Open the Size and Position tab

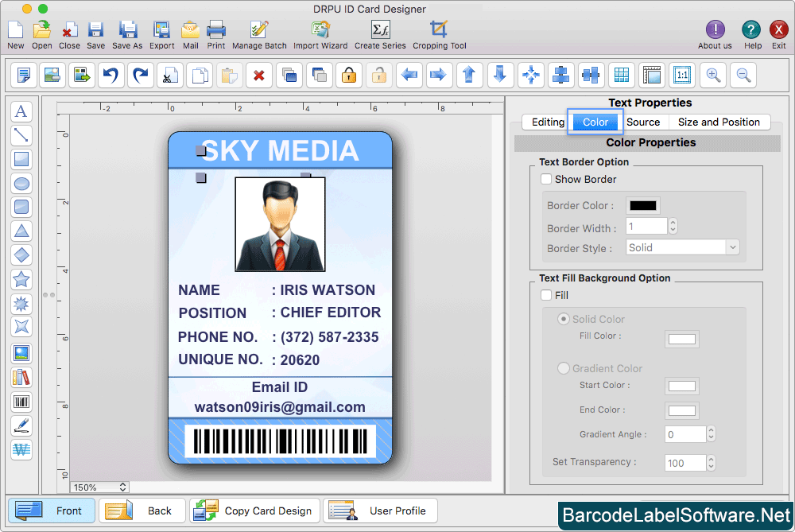pyautogui.click(x=719, y=122)
